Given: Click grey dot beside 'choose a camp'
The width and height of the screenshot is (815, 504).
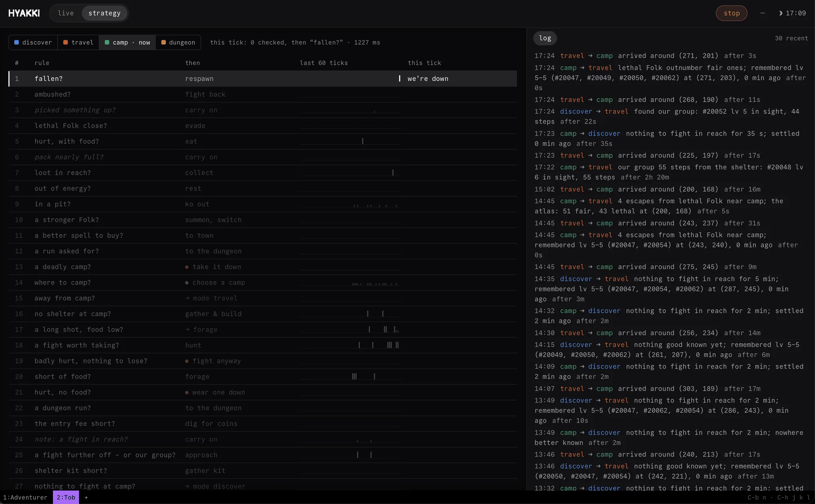Looking at the screenshot, I should pyautogui.click(x=187, y=283).
